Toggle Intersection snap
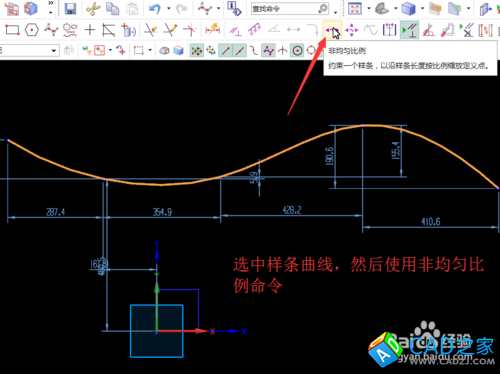 click(x=283, y=51)
